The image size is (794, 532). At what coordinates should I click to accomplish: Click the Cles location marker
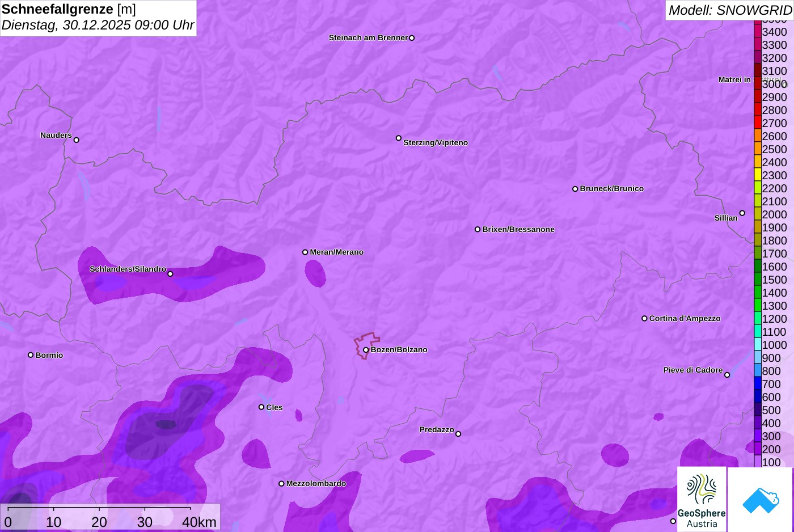click(261, 407)
